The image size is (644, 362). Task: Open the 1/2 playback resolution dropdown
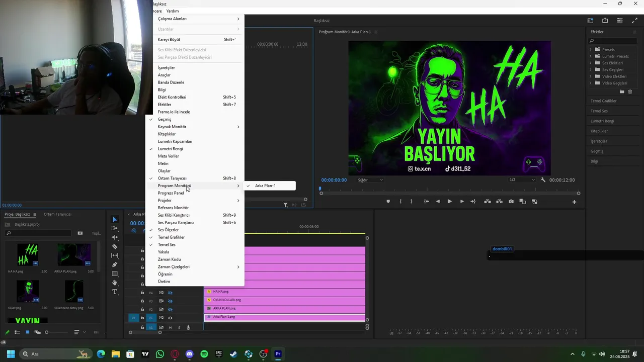point(522,180)
